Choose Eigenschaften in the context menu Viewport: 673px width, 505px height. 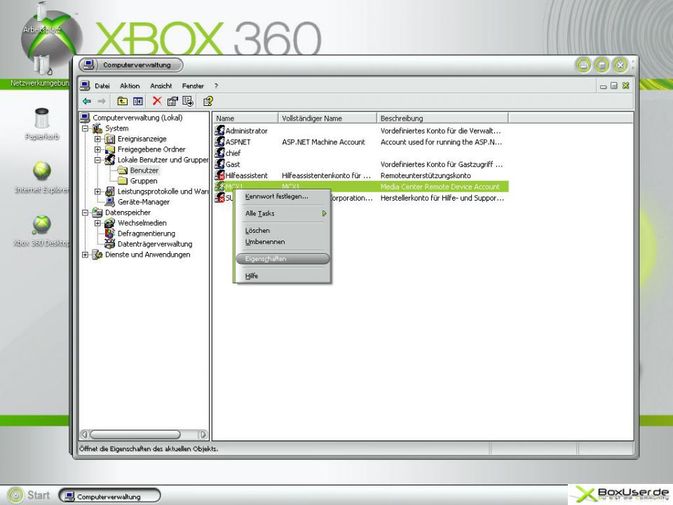click(283, 259)
